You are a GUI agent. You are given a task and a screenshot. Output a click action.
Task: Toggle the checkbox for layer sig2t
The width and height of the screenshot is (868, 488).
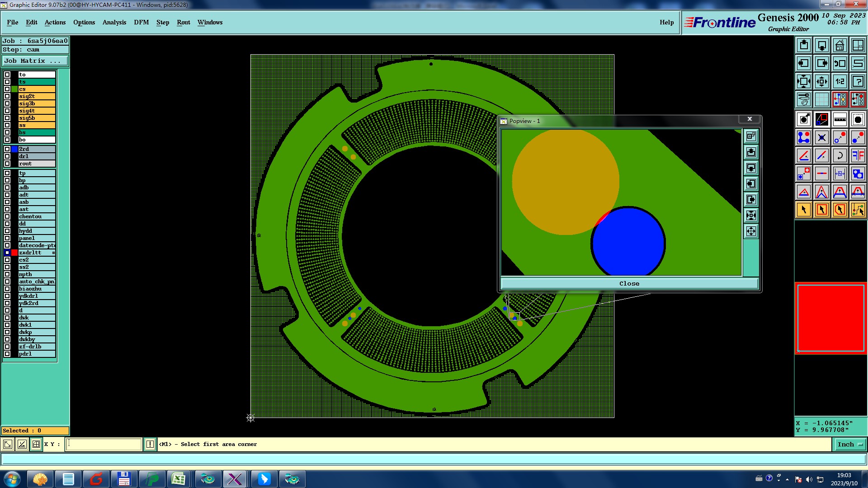[7, 96]
